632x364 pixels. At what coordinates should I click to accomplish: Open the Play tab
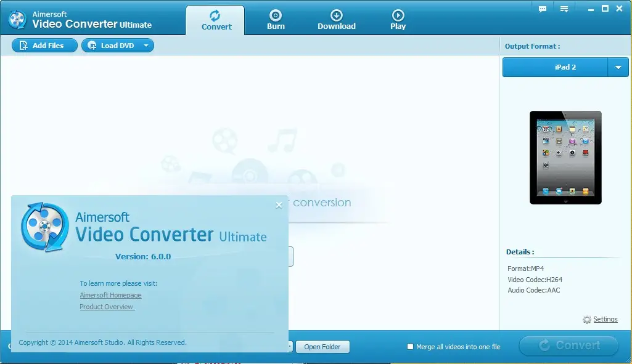pos(398,20)
